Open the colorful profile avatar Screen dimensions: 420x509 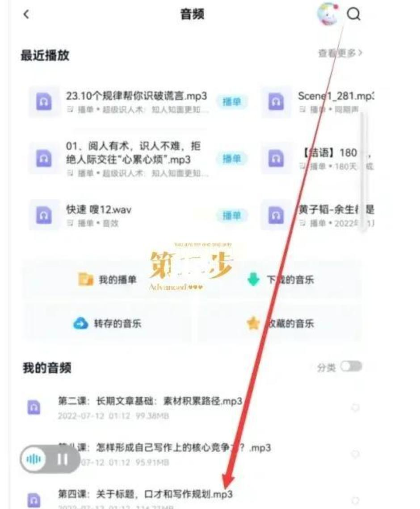pos(328,13)
